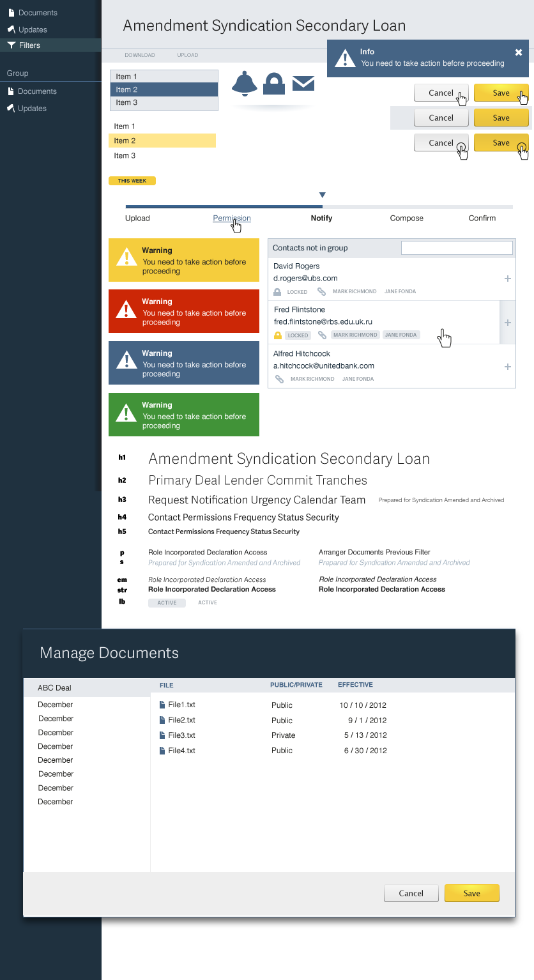Viewport: 534px width, 980px height.
Task: Select the dark blue highlighted Item 2
Action: [164, 89]
